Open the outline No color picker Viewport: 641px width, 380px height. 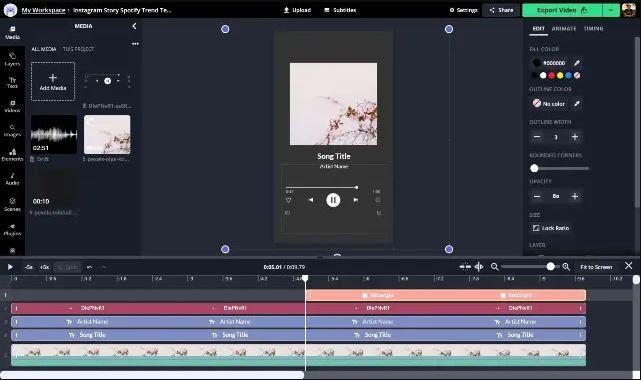(x=549, y=104)
